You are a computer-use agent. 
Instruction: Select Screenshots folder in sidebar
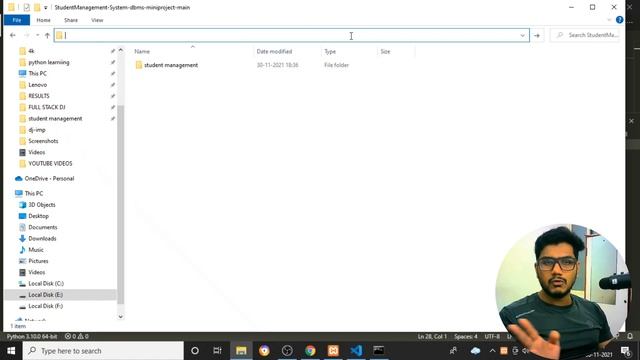click(x=43, y=141)
